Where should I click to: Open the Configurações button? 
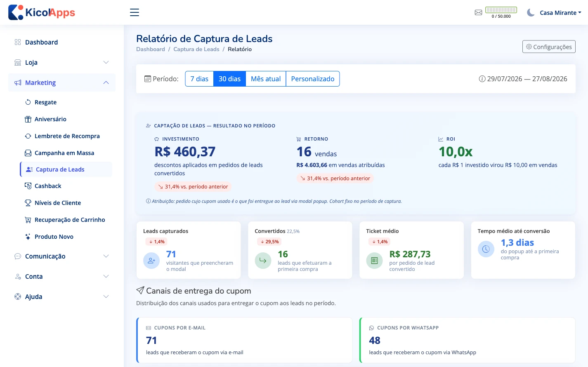point(549,47)
